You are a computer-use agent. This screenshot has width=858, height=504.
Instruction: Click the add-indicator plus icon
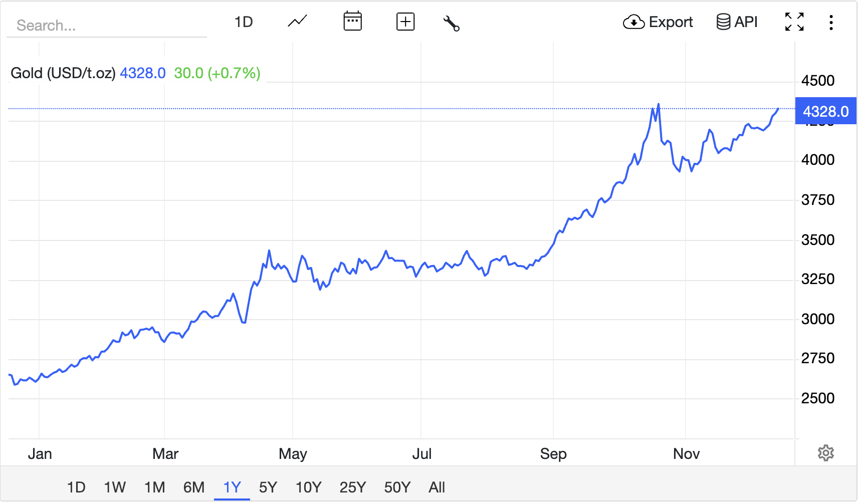pos(405,21)
